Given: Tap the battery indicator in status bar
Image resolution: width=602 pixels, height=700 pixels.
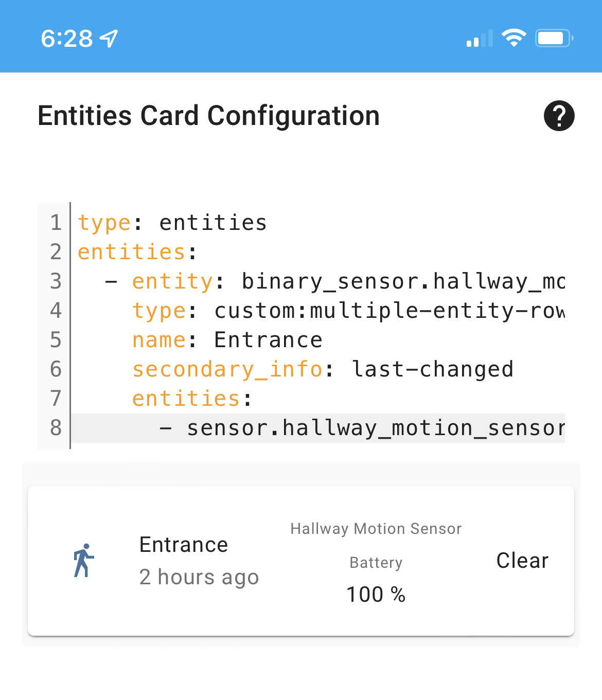Looking at the screenshot, I should pyautogui.click(x=553, y=37).
